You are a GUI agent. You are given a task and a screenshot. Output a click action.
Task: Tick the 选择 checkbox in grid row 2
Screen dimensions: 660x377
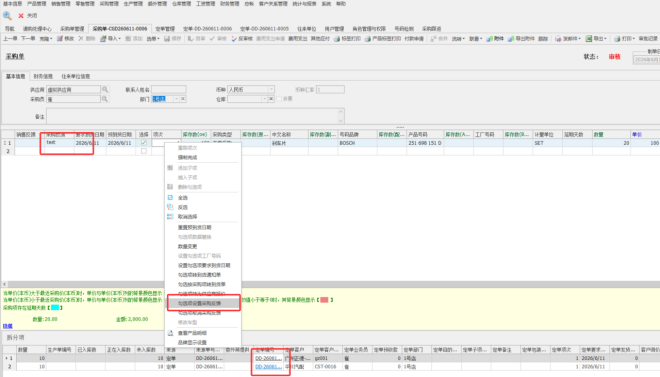pyautogui.click(x=144, y=151)
